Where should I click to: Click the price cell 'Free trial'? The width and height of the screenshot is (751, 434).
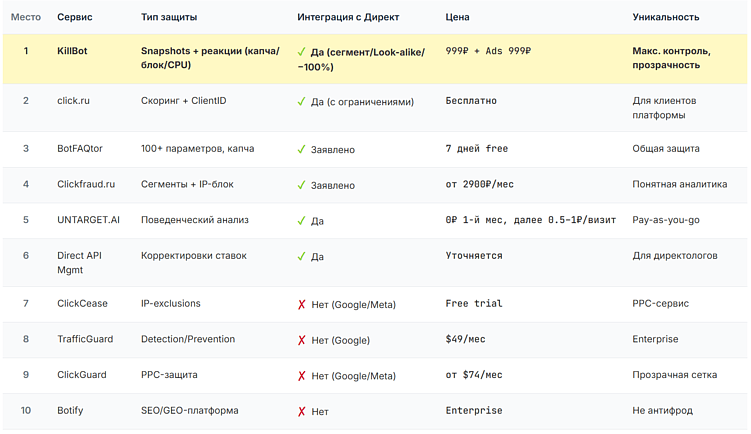474,303
